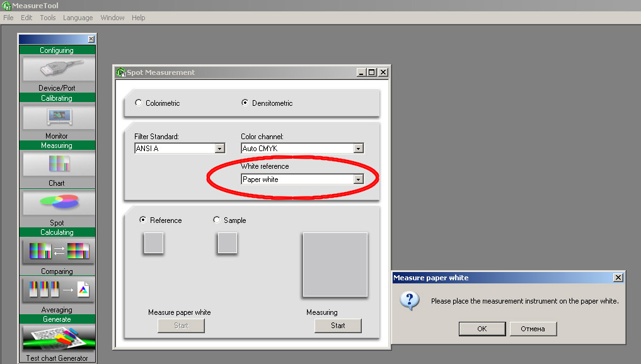Image resolution: width=641 pixels, height=364 pixels.
Task: Expand the White reference dropdown arrow
Action: 359,179
